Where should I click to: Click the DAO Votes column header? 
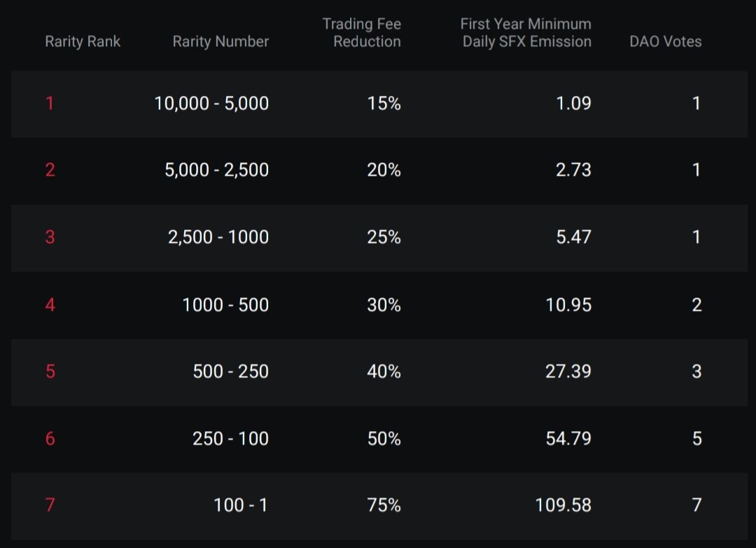tap(666, 41)
